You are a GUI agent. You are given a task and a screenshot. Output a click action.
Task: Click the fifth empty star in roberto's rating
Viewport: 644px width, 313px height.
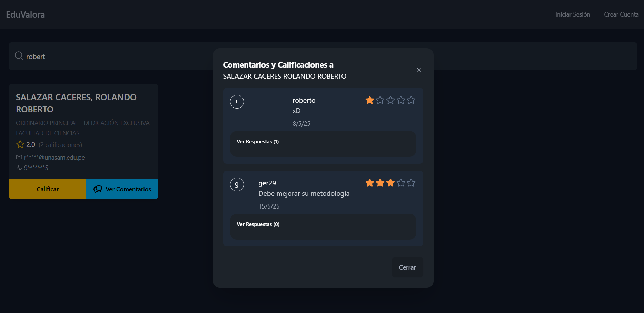(x=411, y=100)
